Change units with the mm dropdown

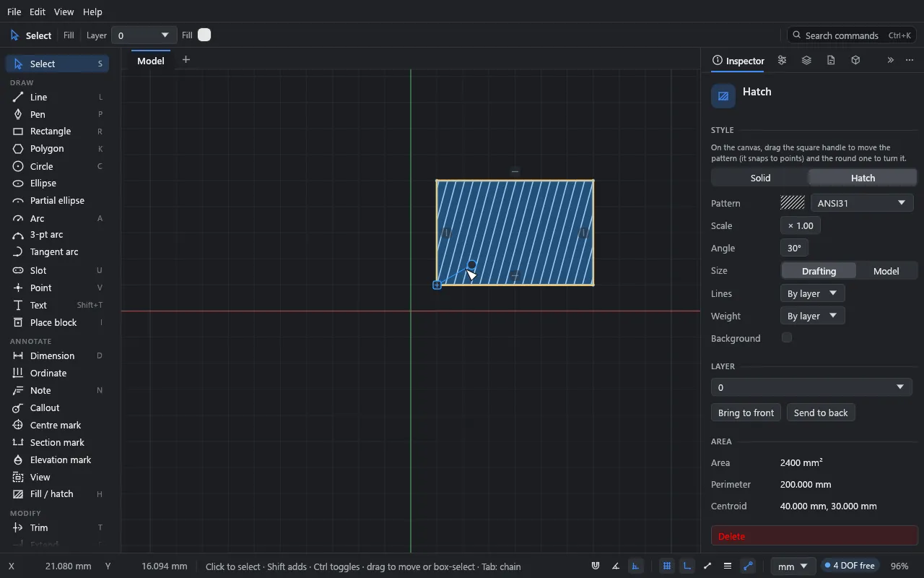point(793,566)
